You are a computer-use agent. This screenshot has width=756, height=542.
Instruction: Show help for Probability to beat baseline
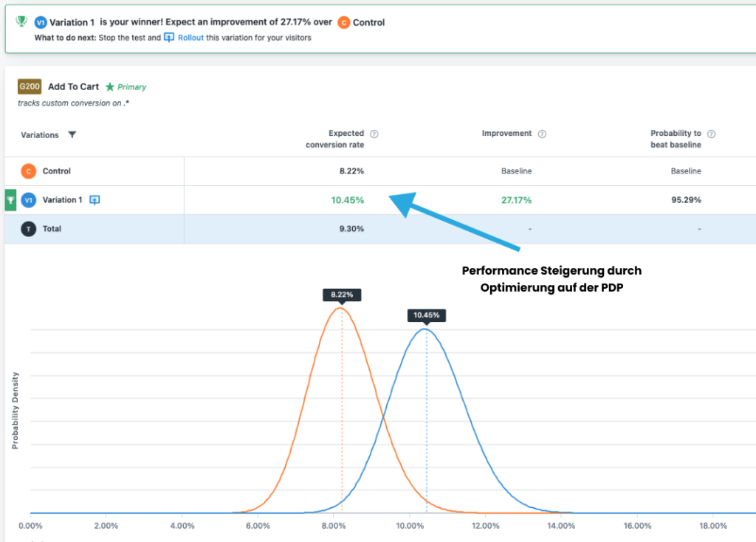712,134
